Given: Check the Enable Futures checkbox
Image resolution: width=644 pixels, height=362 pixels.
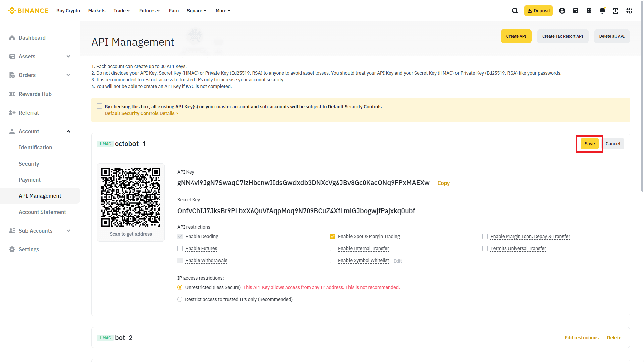Looking at the screenshot, I should tap(180, 248).
